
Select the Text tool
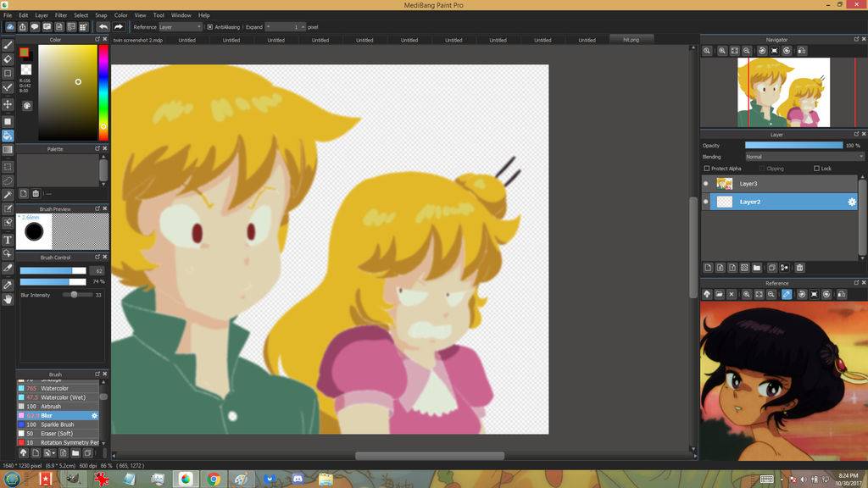click(8, 240)
